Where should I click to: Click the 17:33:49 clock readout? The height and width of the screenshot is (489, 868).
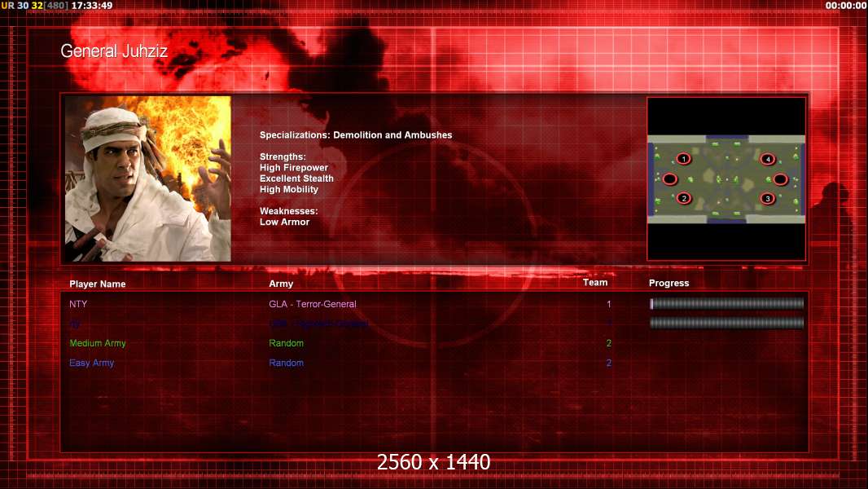pos(92,5)
